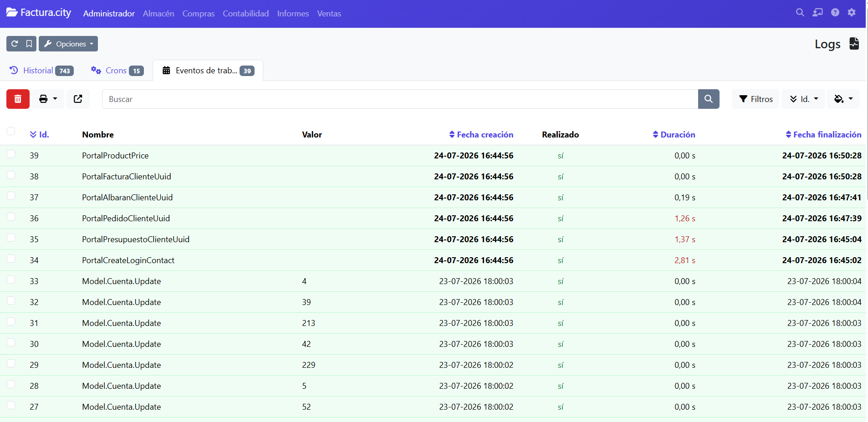Click the value 229 cell

coord(308,365)
